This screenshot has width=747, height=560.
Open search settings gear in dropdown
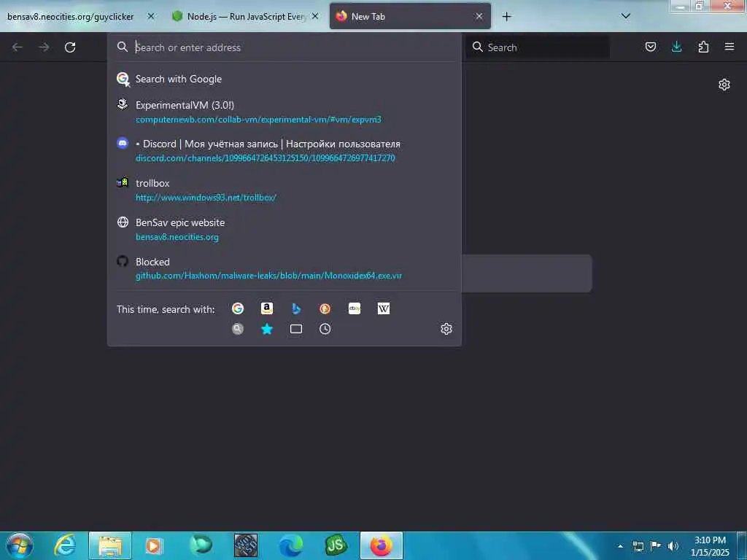pyautogui.click(x=446, y=329)
